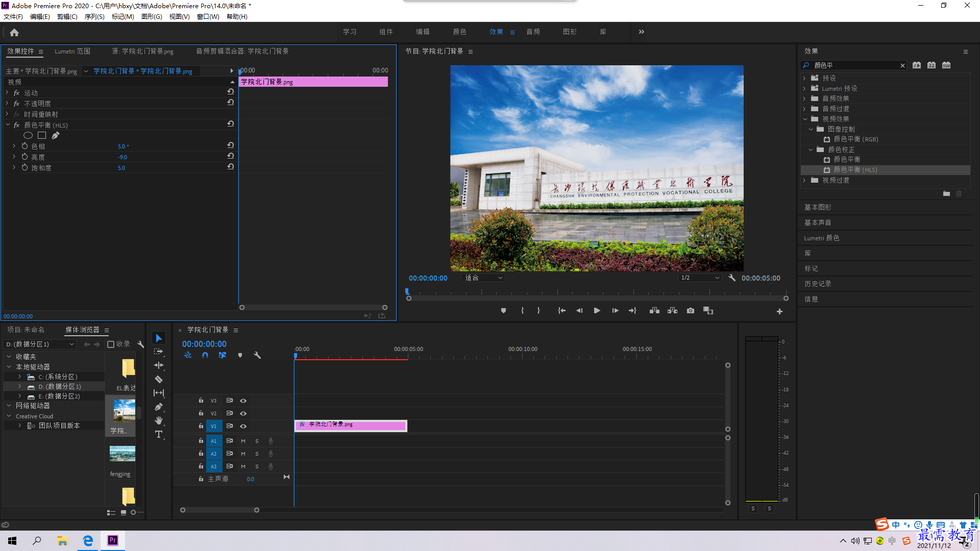Collapse the 颜色平衡 (HLS) effect
This screenshot has width=980, height=551.
(x=7, y=124)
